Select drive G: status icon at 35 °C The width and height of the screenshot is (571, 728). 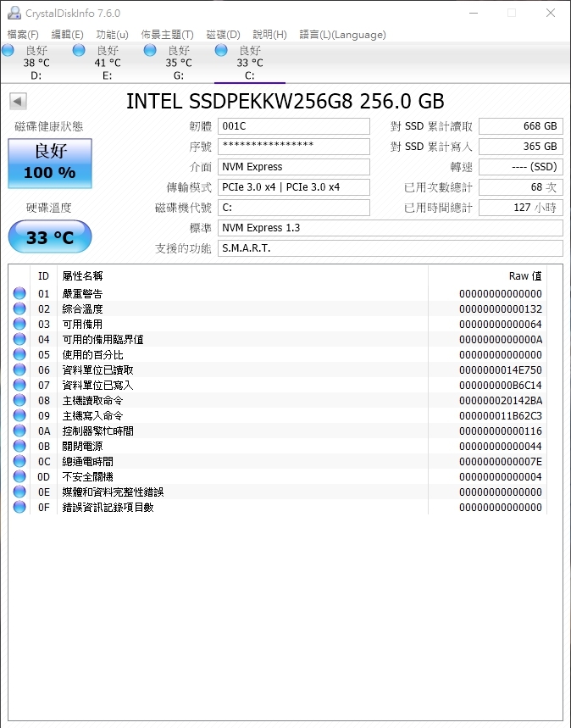click(x=150, y=50)
